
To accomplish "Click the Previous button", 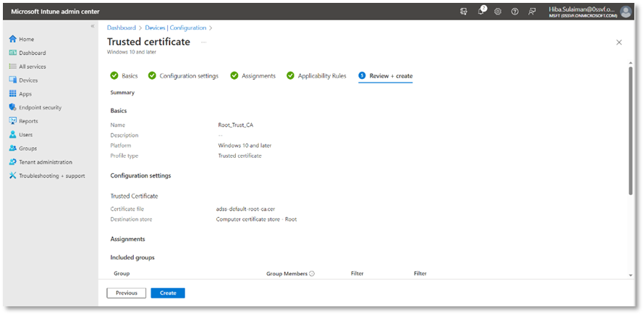I will click(127, 293).
